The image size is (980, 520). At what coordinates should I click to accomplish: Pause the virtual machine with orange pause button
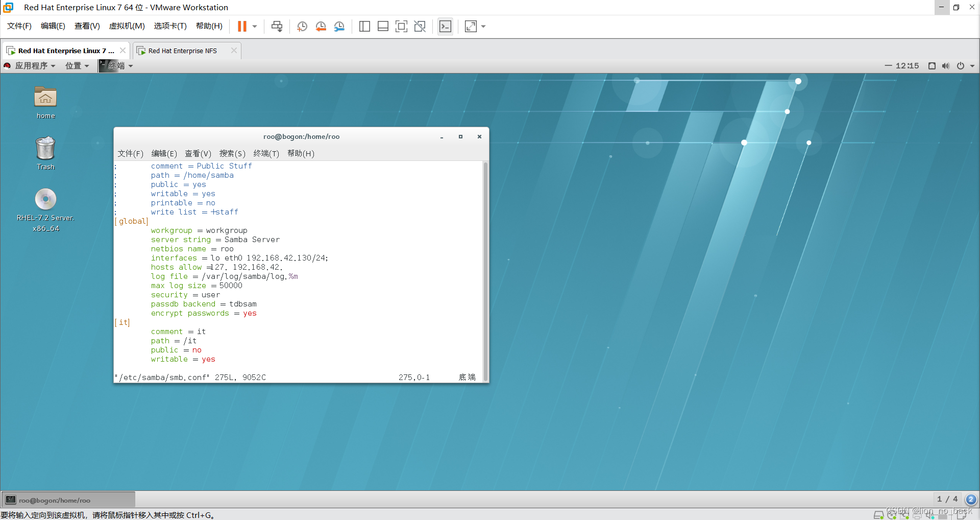[242, 26]
